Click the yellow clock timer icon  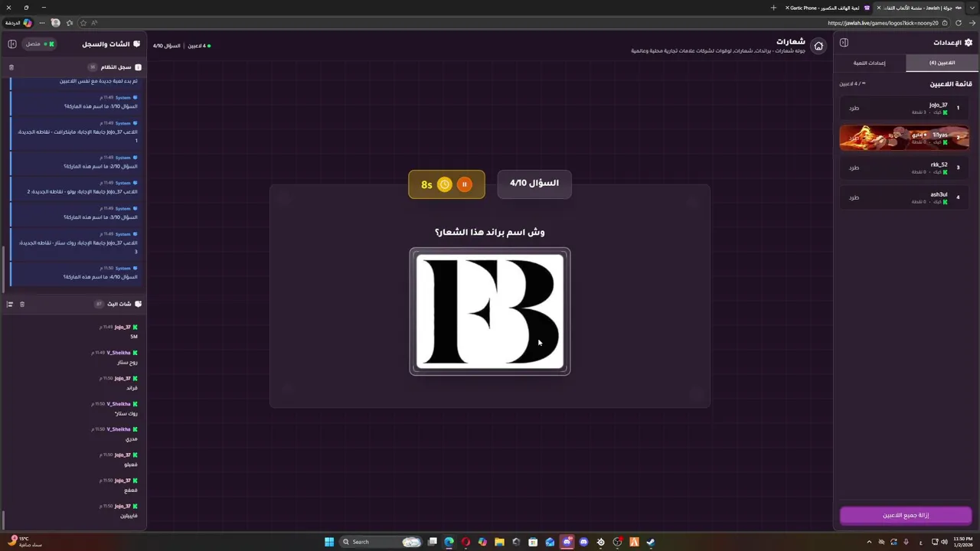(445, 184)
